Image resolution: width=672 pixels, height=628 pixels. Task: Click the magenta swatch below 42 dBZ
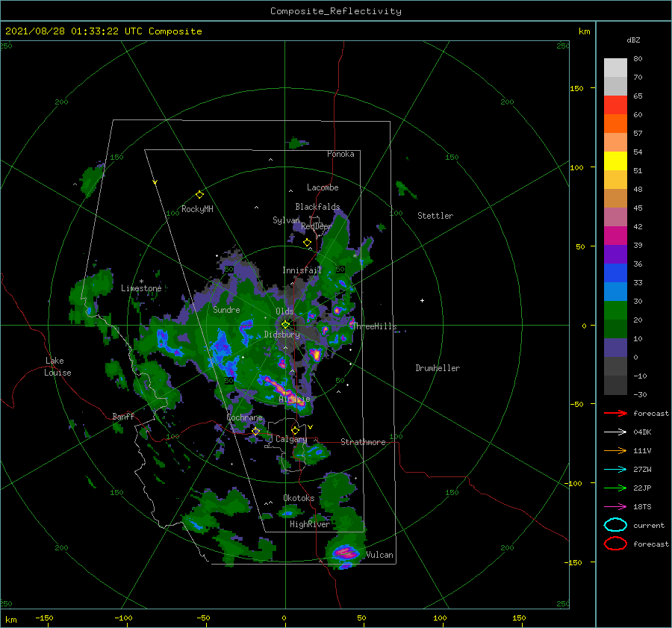pyautogui.click(x=615, y=236)
